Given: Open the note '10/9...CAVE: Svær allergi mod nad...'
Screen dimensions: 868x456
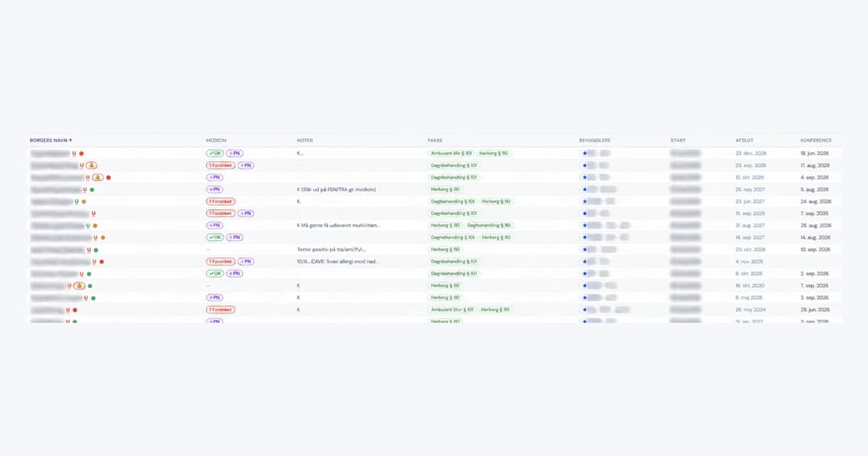Looking at the screenshot, I should point(337,261).
